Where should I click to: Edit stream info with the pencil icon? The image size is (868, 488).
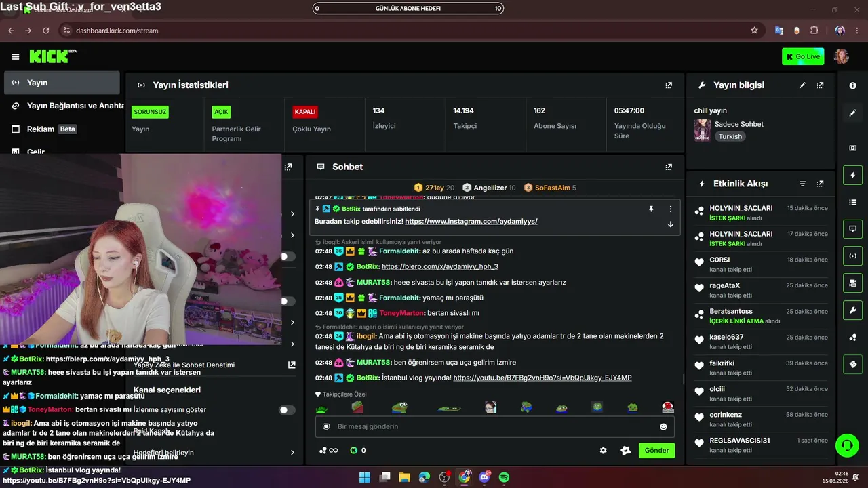[x=802, y=85]
